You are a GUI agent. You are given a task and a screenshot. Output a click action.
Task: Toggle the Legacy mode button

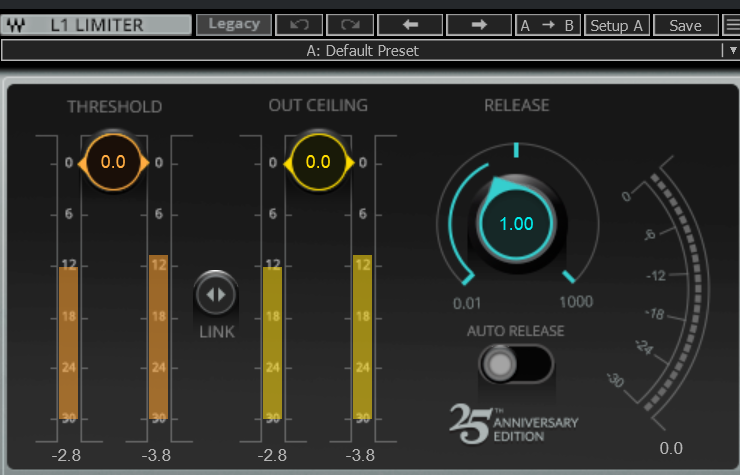[234, 24]
